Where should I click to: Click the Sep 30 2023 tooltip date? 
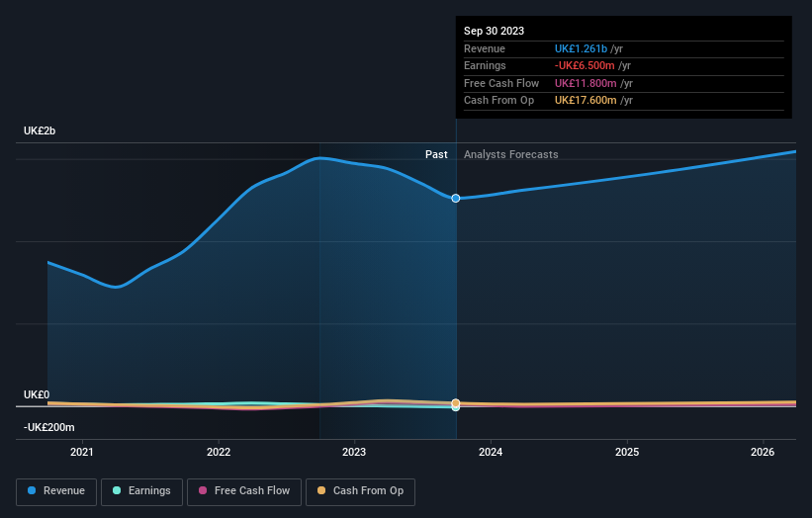pos(495,31)
